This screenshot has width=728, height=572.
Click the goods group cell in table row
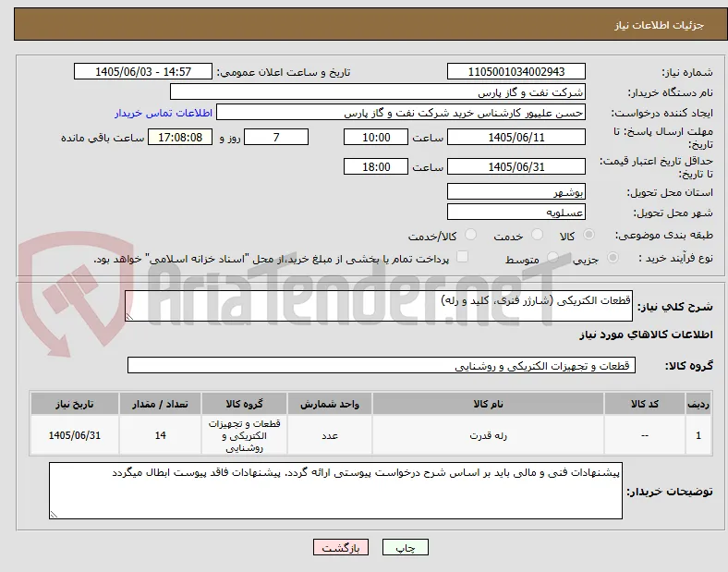pyautogui.click(x=244, y=435)
